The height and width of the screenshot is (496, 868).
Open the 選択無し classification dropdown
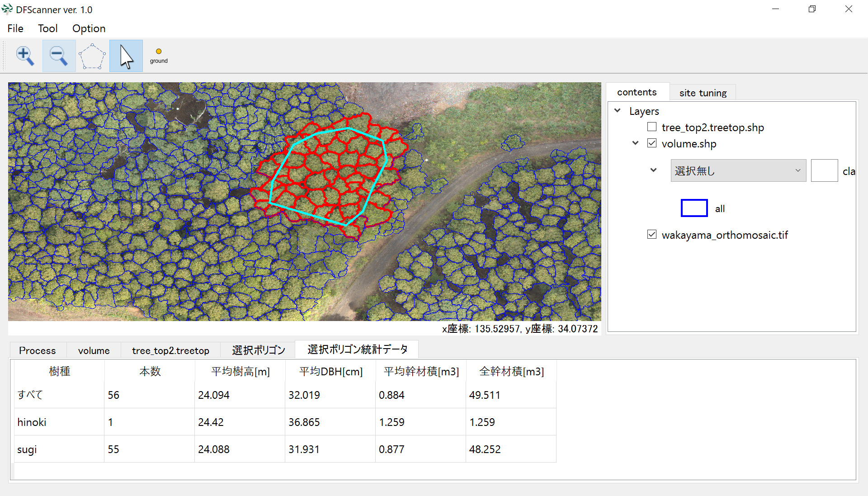click(x=738, y=171)
